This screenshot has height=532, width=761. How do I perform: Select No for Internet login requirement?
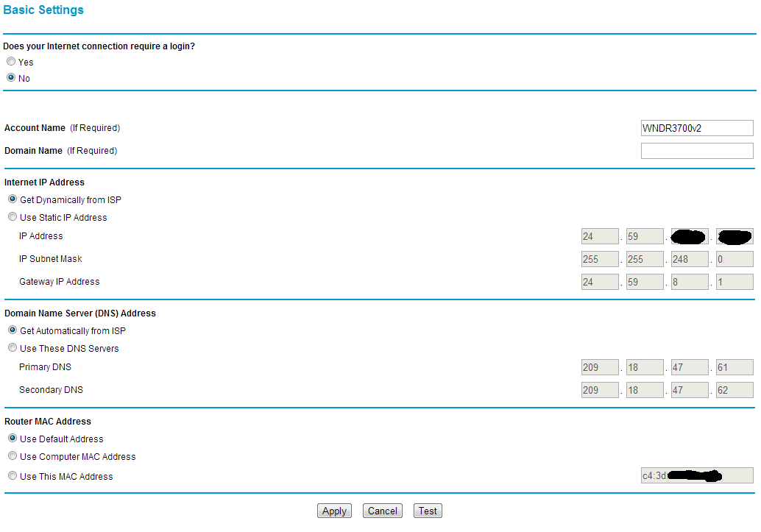(11, 77)
